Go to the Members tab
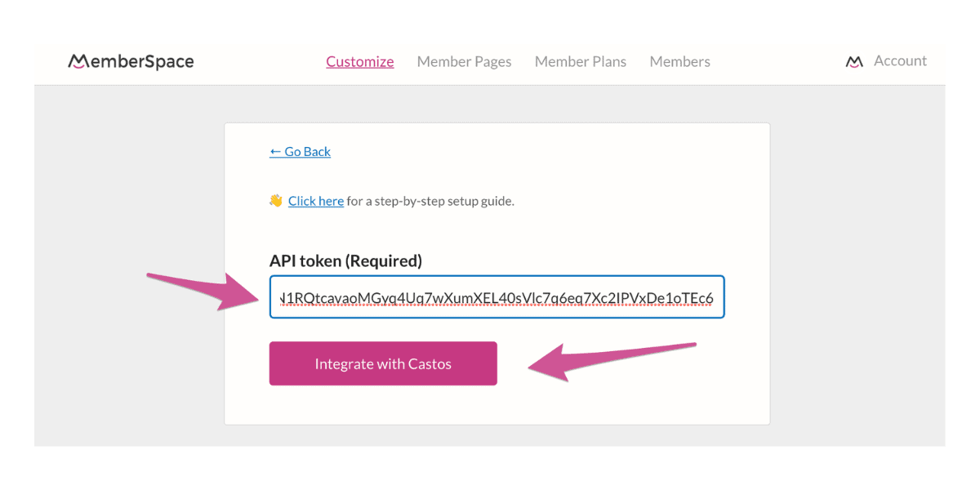 679,61
